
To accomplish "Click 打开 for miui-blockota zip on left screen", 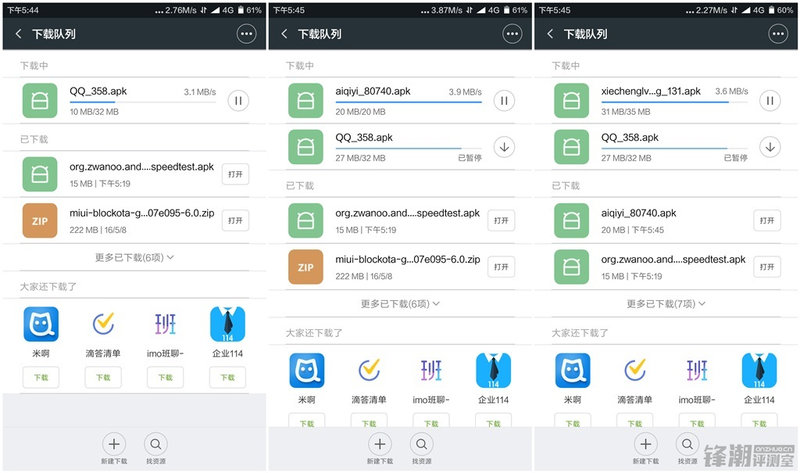I will click(x=235, y=220).
